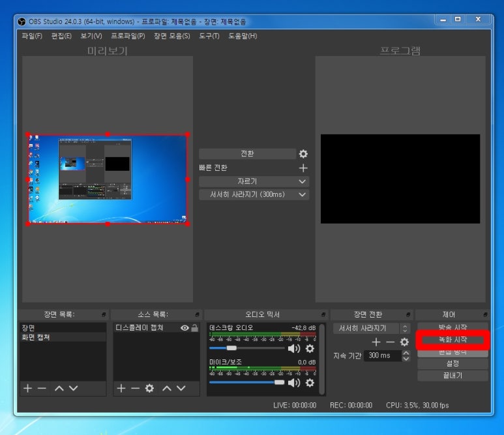Open source properties gear in 소스 목록
Screen dimensions: 504x435
pos(149,389)
